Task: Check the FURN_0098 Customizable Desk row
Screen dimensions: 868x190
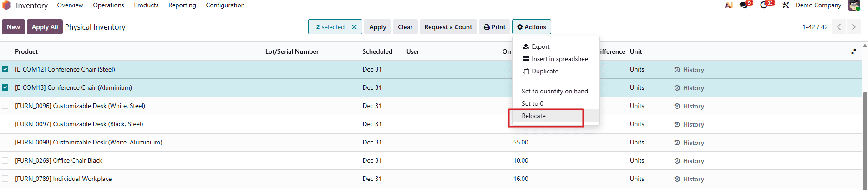Action: [5, 142]
